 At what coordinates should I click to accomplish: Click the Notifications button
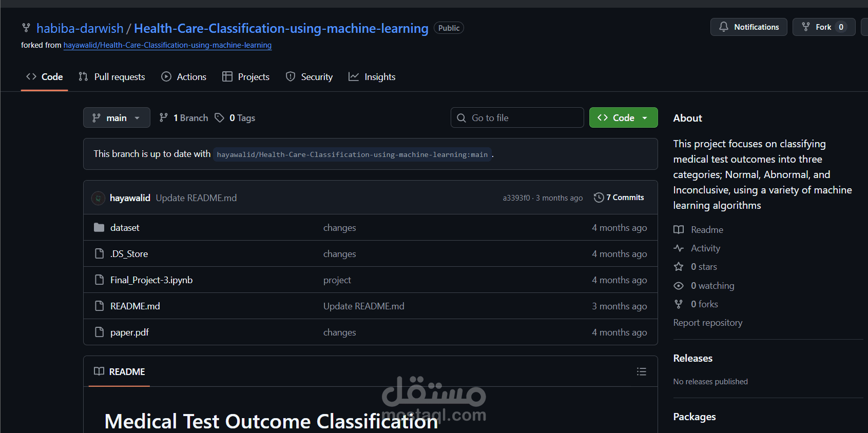click(x=749, y=27)
